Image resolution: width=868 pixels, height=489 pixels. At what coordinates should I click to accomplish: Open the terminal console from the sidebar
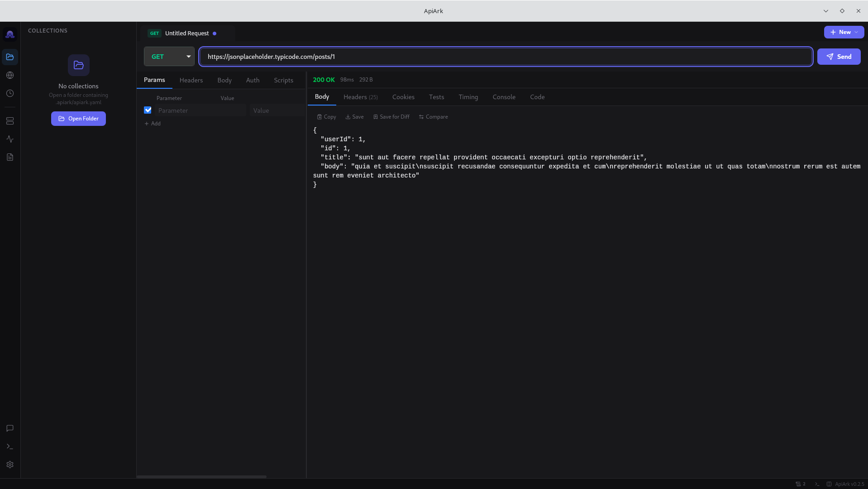[x=10, y=446]
